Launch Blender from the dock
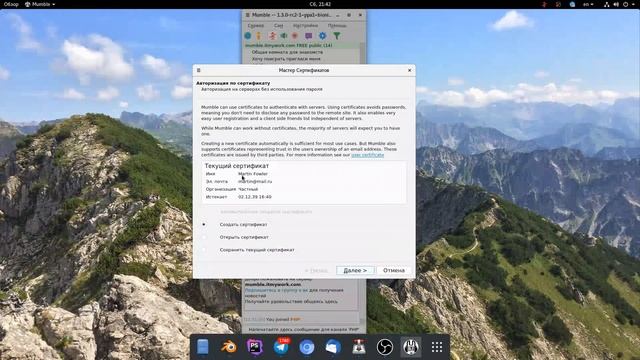This screenshot has width=640, height=360. pos(229,347)
